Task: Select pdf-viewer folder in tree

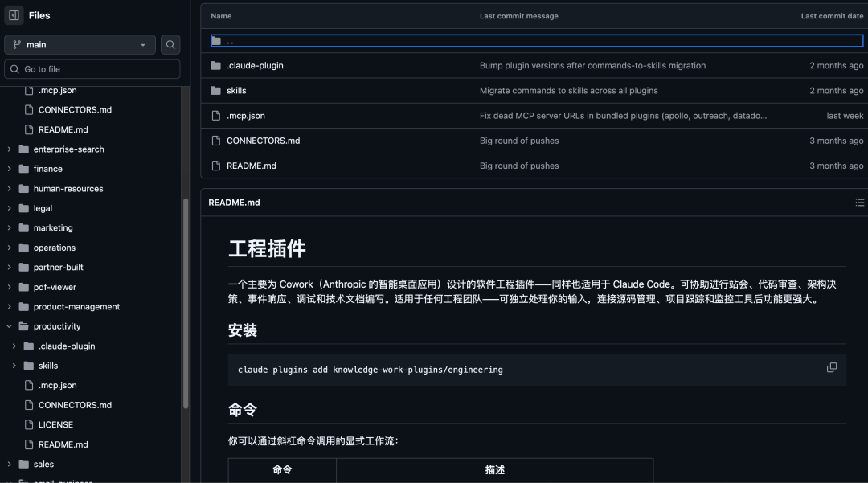Action: [x=55, y=287]
